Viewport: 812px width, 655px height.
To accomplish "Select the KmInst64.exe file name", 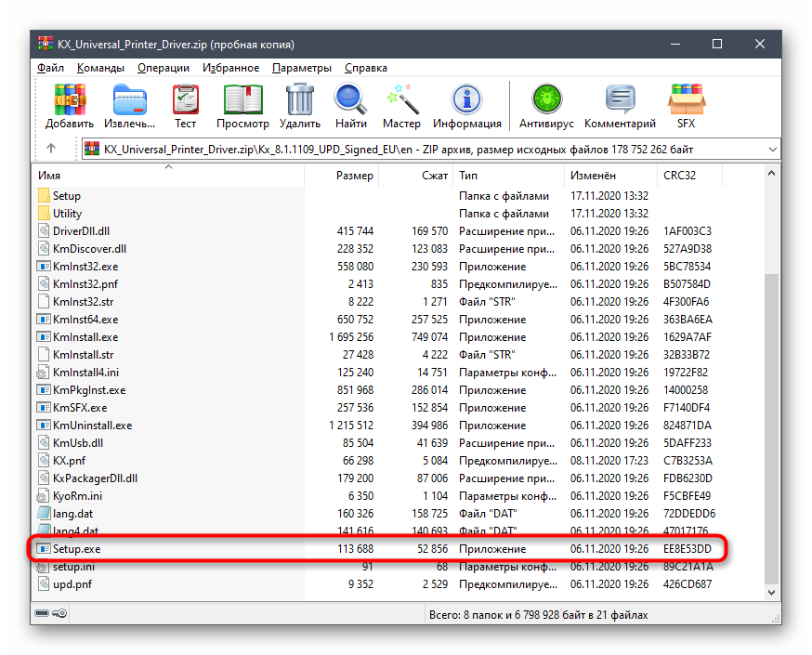I will pyautogui.click(x=85, y=320).
